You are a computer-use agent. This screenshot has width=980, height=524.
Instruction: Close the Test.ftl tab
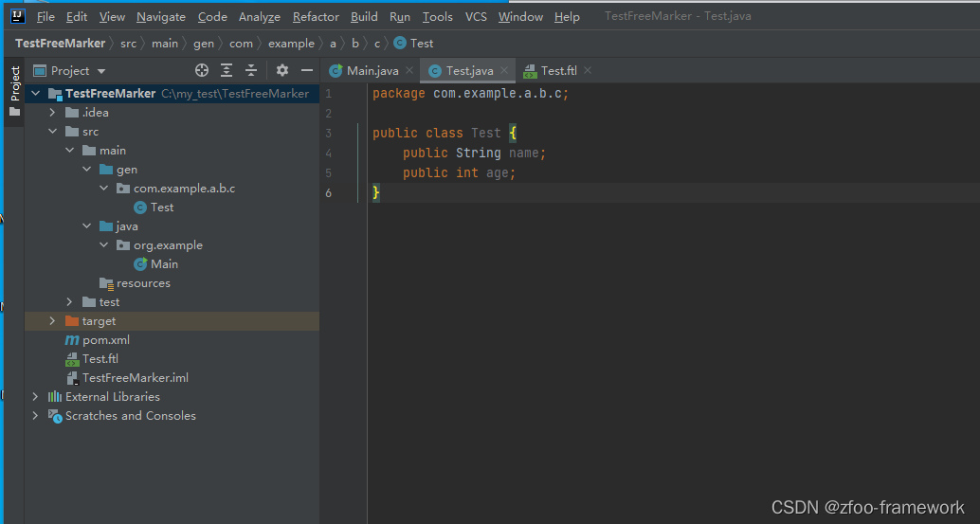coord(588,70)
